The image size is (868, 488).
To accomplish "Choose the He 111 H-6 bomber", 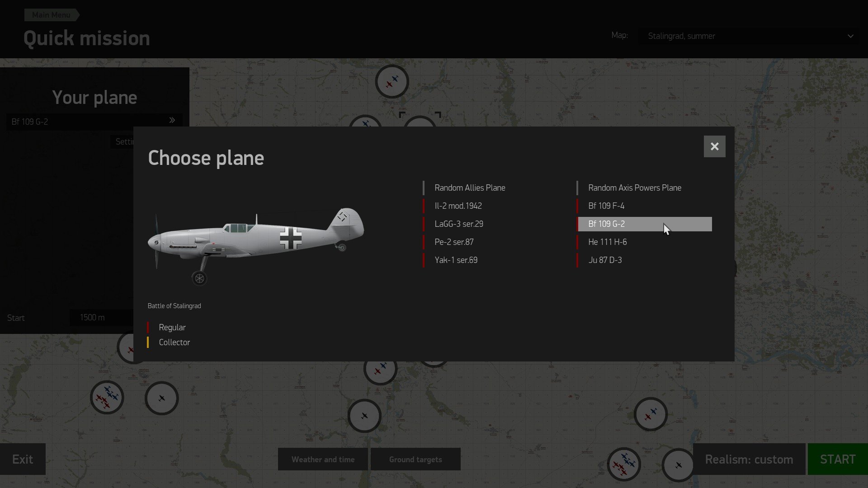I will (607, 242).
